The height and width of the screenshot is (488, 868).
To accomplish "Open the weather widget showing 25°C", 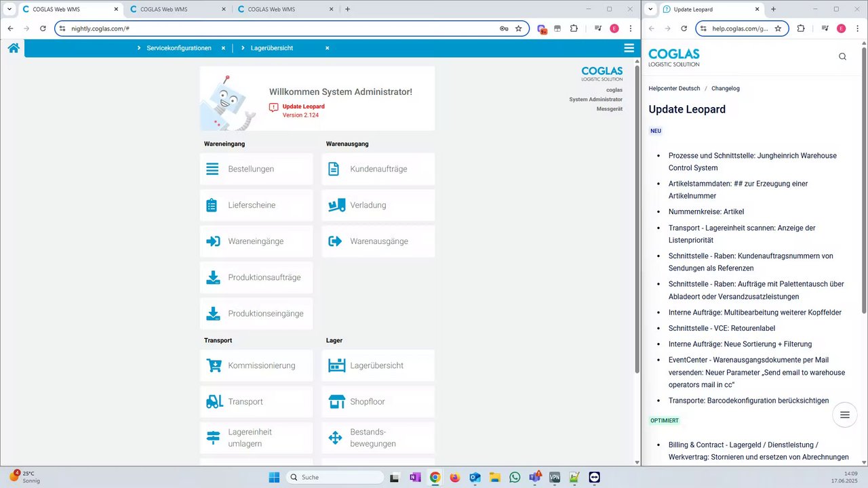I will click(x=25, y=476).
